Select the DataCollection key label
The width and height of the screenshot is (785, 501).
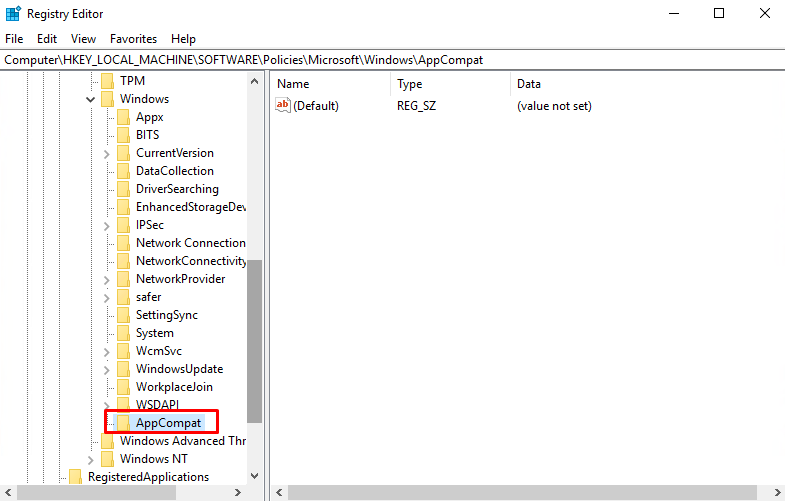(175, 171)
